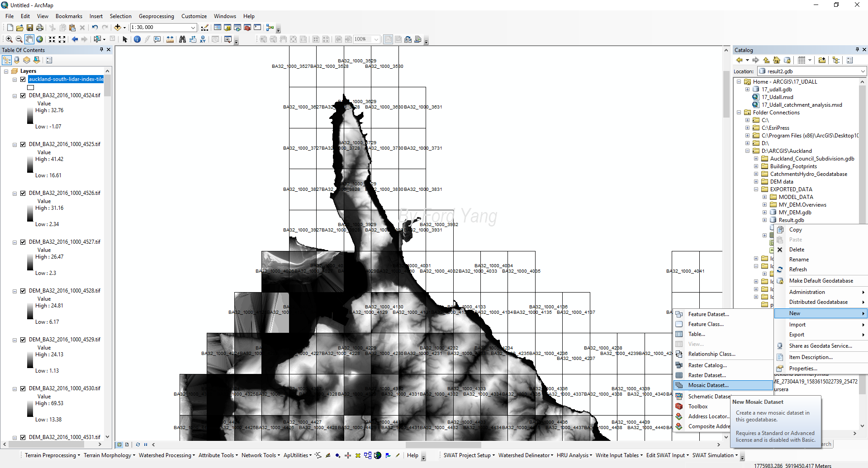The width and height of the screenshot is (868, 468).
Task: Click the Add Data button icon
Action: [118, 28]
